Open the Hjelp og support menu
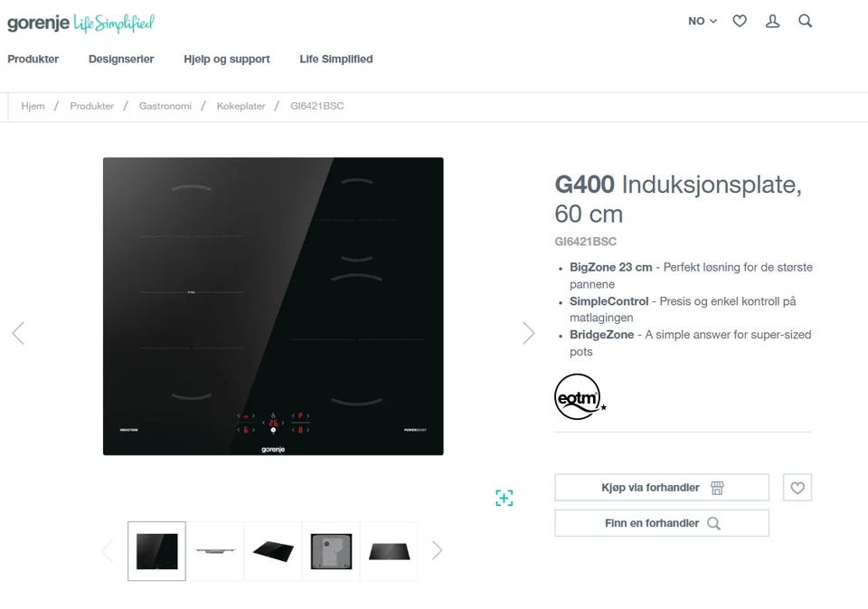Screen dimensions: 868x609 227,59
